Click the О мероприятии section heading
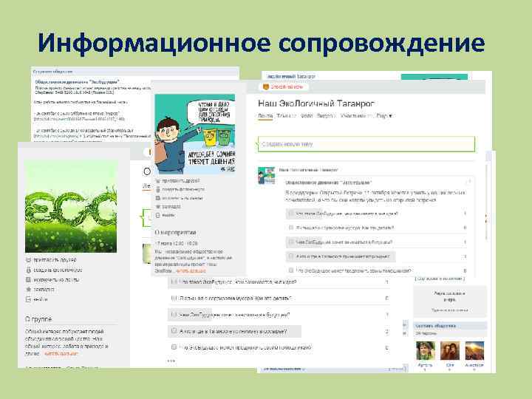 175,233
